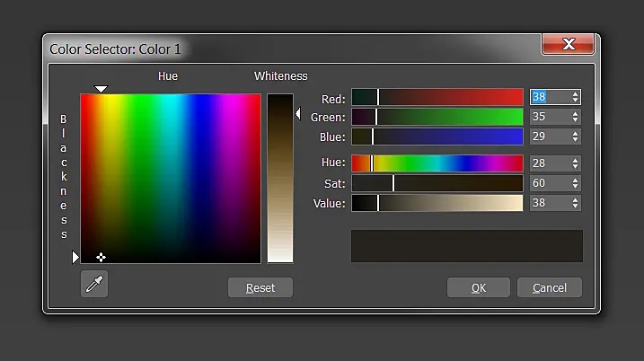
Task: Click the 'Blue:' label
Action: [x=332, y=136]
